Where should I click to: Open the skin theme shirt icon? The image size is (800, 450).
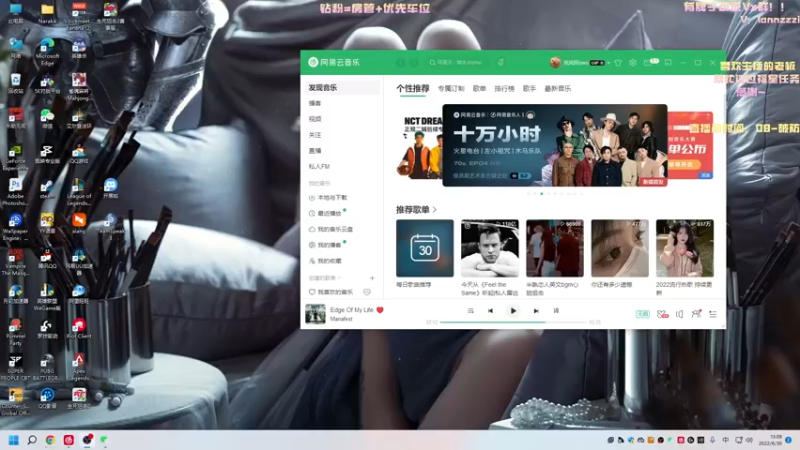click(x=618, y=63)
